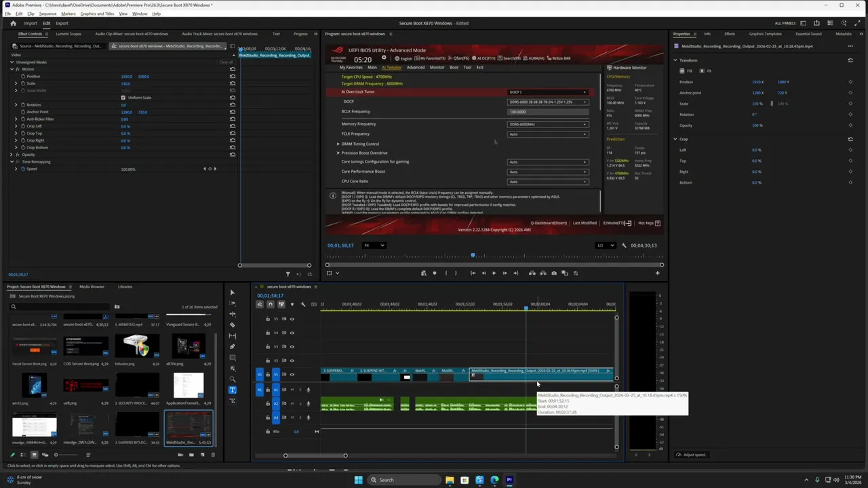Open the Libraries tab

125,287
